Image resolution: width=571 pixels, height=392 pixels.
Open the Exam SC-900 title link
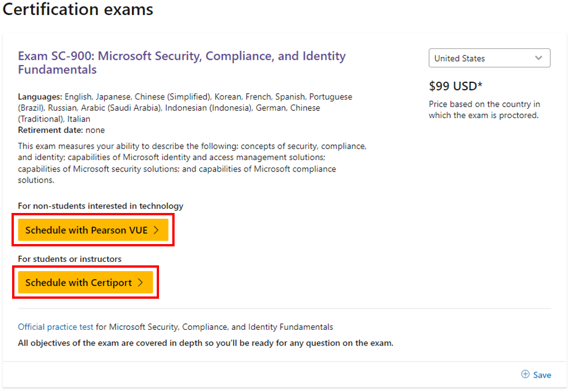(181, 63)
